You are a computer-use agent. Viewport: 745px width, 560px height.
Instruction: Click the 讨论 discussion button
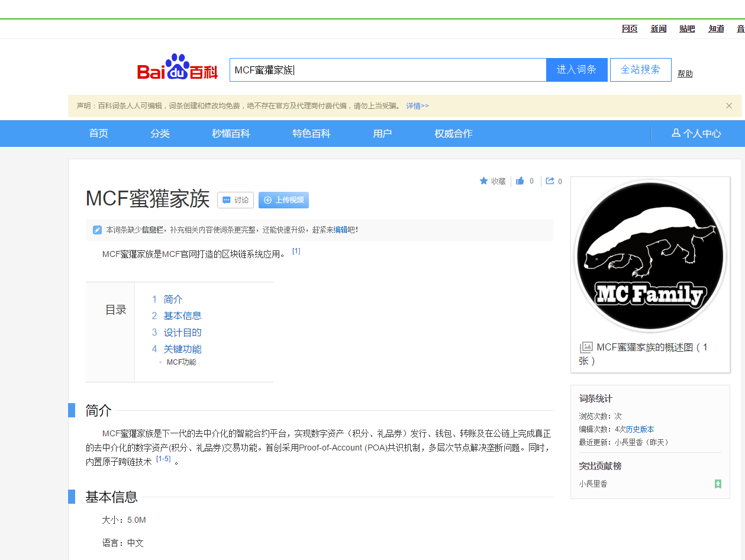click(236, 200)
